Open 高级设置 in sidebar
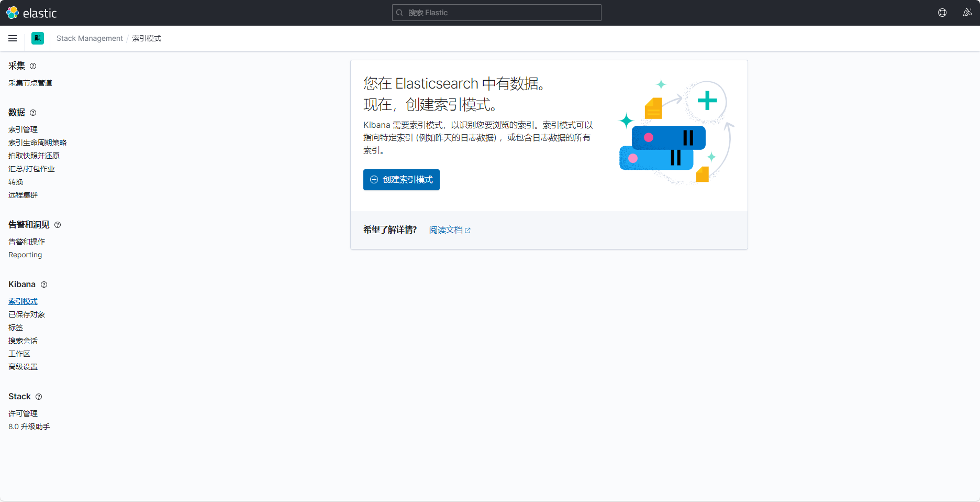This screenshot has height=502, width=980. (23, 367)
